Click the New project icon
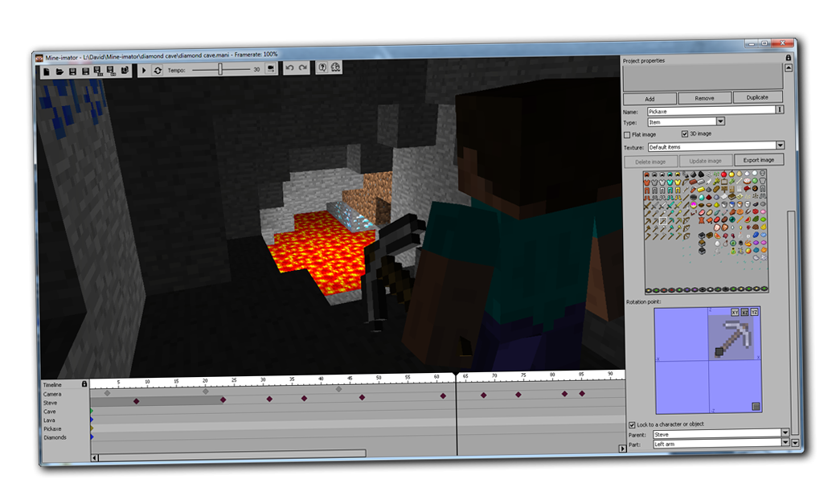 point(47,72)
